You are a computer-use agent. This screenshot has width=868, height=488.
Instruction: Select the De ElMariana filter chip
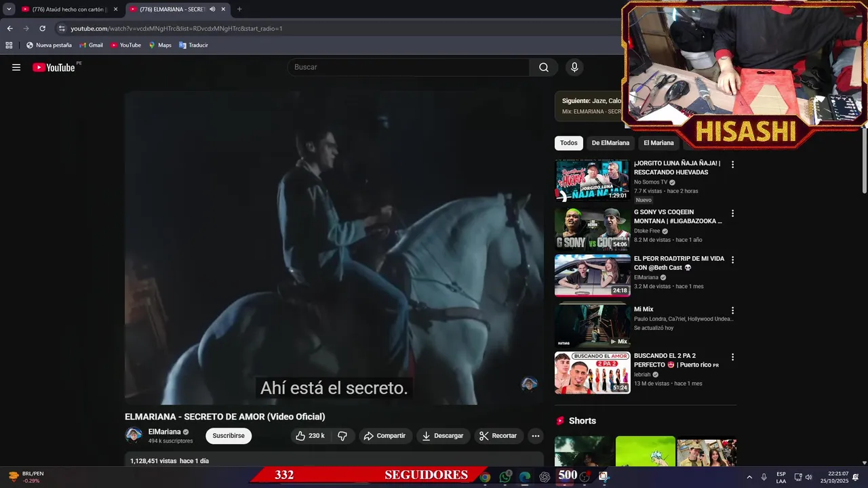tap(610, 143)
